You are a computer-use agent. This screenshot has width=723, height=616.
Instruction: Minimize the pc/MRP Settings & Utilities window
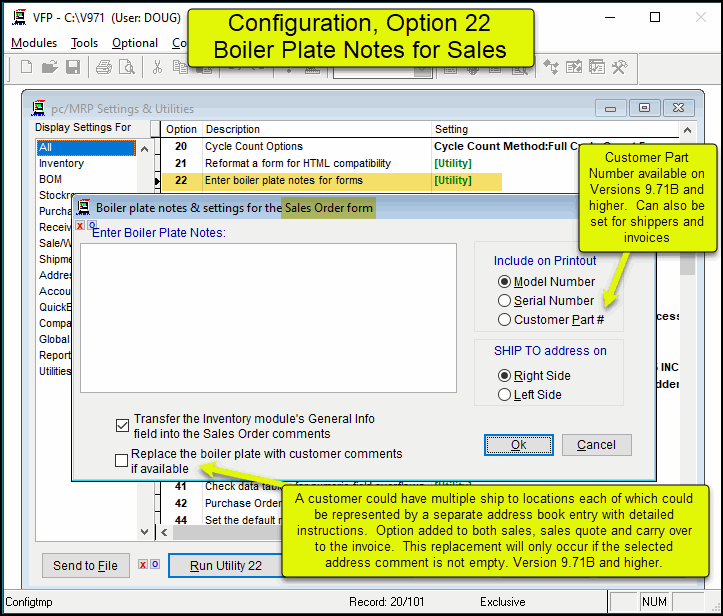[610, 108]
